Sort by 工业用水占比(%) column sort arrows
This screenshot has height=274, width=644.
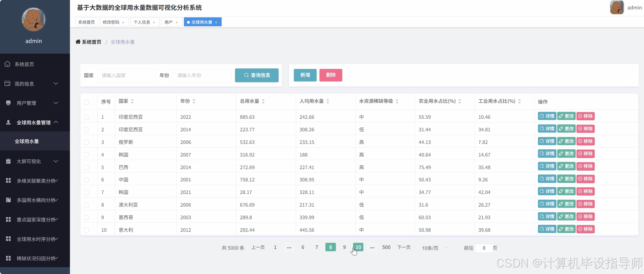coord(520,101)
